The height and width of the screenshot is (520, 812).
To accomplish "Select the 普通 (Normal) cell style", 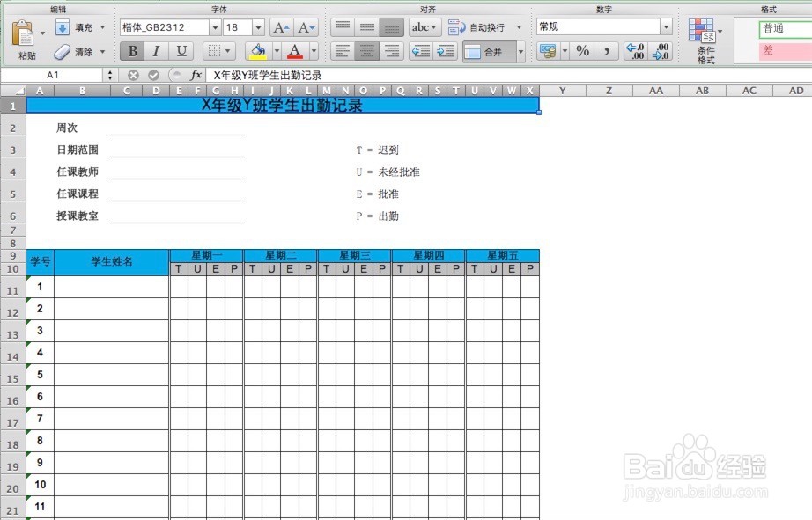I will coord(786,28).
